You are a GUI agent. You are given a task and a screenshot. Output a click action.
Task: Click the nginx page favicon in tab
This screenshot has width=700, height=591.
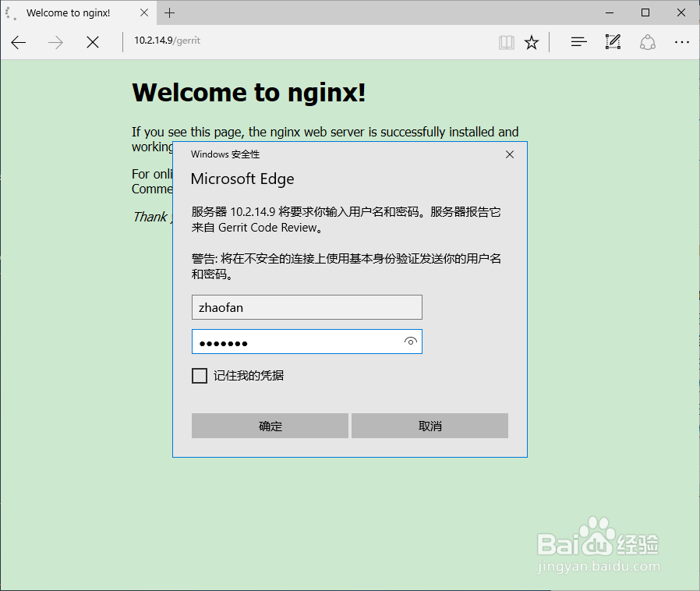pyautogui.click(x=11, y=12)
